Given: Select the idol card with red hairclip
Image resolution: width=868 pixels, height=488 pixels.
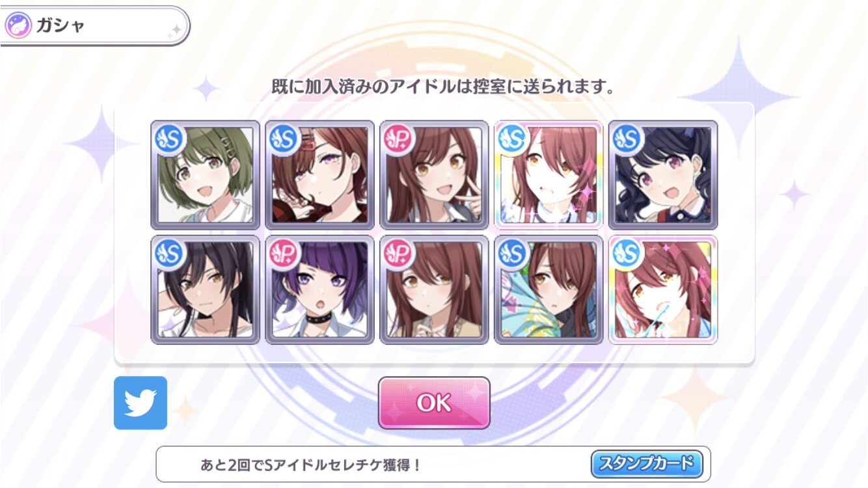Looking at the screenshot, I should coord(319,174).
